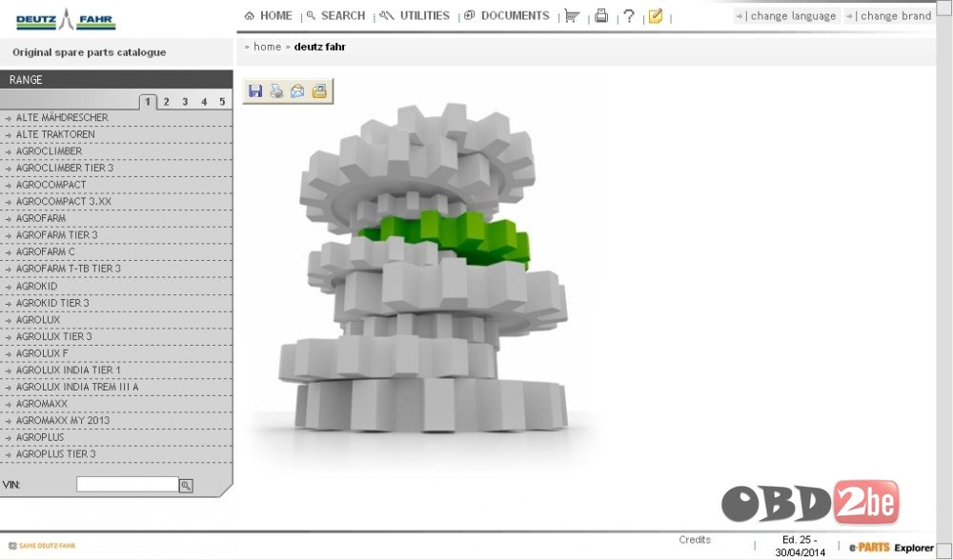This screenshot has height=560, width=953.
Task: Go to HOME in the top menu
Action: (x=268, y=16)
